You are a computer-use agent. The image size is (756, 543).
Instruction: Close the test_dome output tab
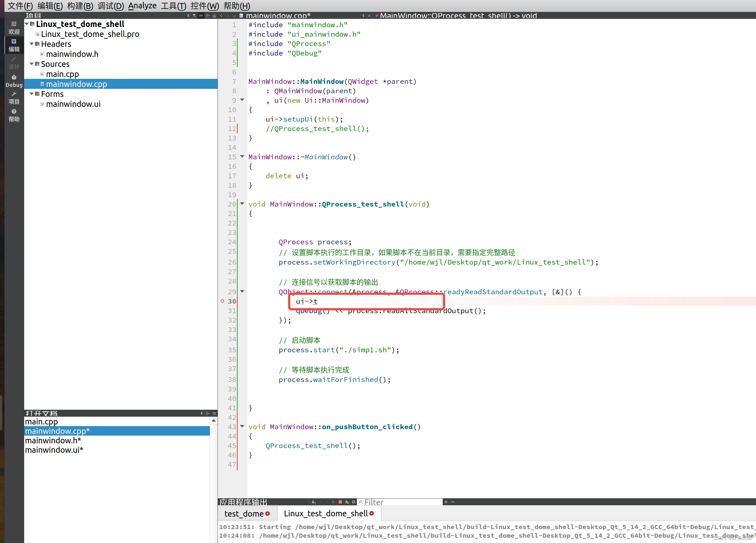click(268, 514)
